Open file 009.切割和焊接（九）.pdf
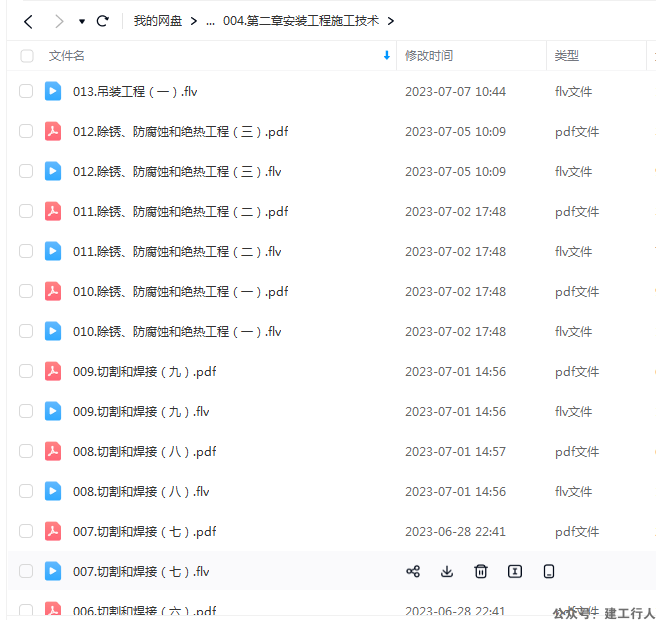This screenshot has width=656, height=620. pos(144,371)
